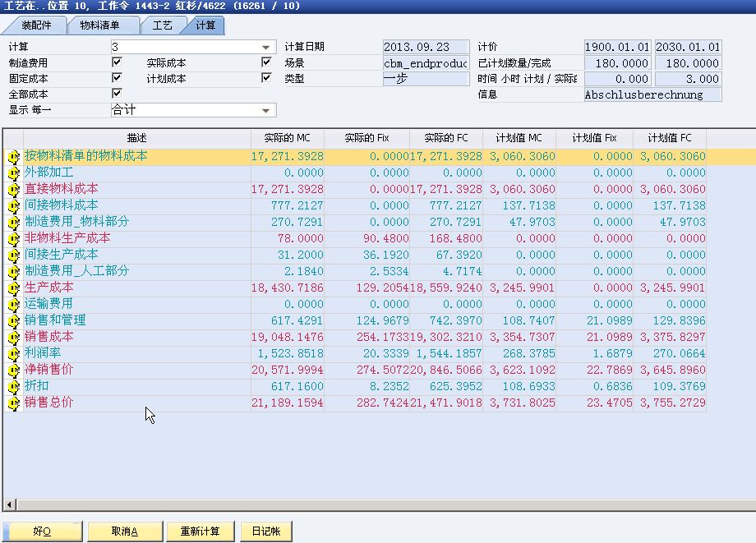Click the icon beside 按物料清单的物料成本 row
This screenshot has height=543, width=756.
click(x=13, y=156)
